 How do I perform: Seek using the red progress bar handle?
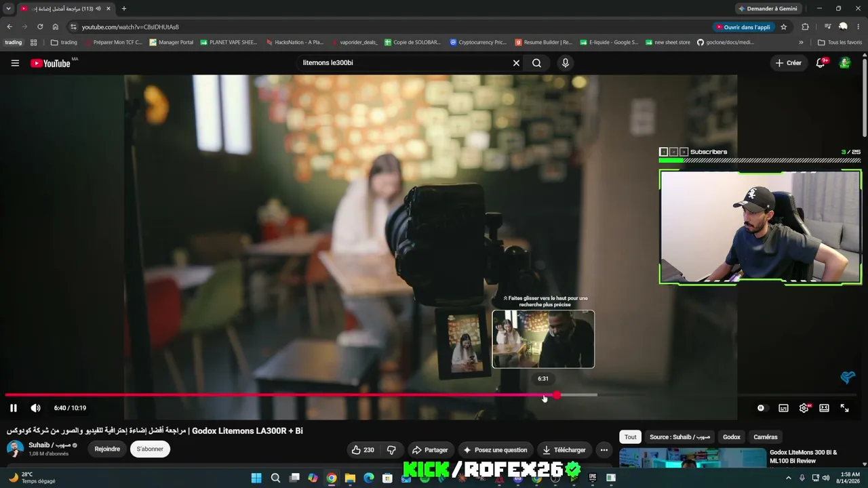(557, 394)
